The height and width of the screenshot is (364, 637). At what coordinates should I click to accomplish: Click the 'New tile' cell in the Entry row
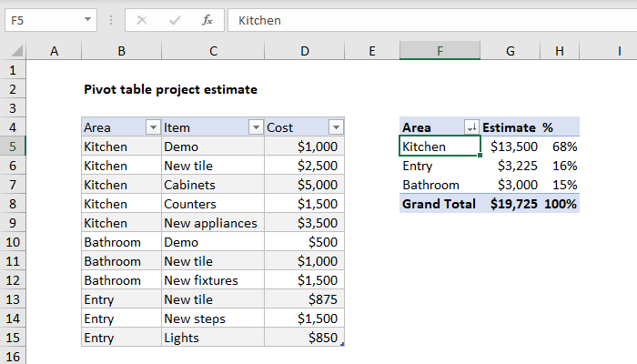(213, 299)
